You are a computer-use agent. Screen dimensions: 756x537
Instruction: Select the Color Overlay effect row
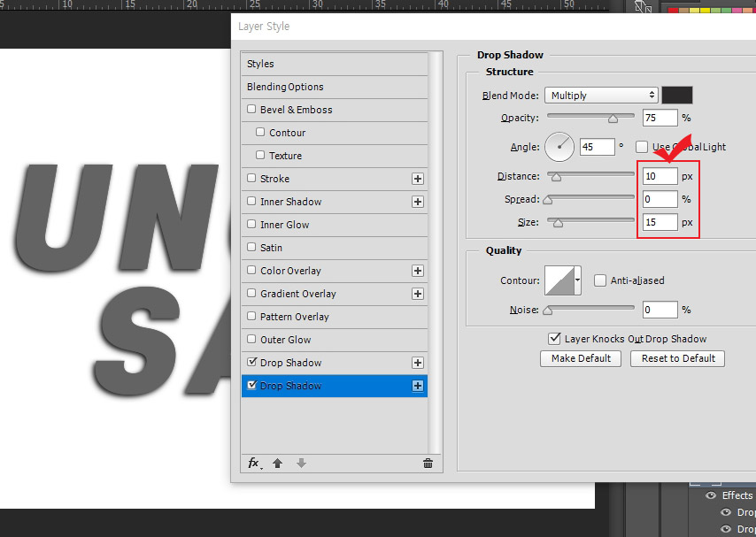click(x=334, y=271)
